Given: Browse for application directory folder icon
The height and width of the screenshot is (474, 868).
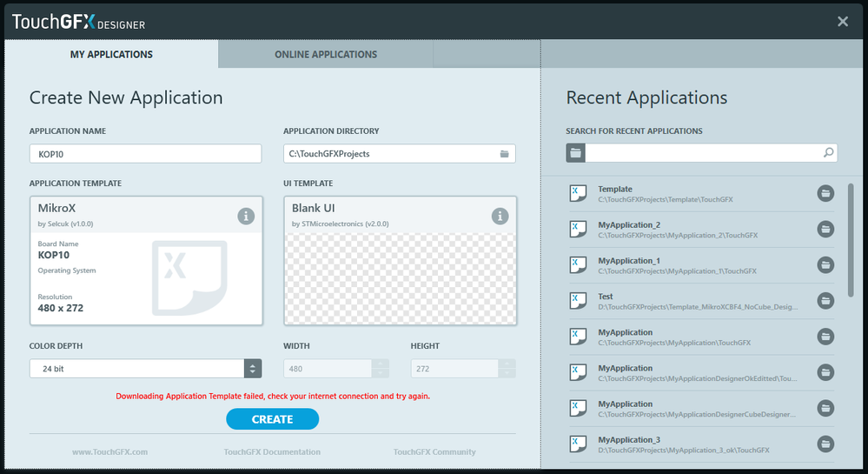Looking at the screenshot, I should (x=504, y=154).
